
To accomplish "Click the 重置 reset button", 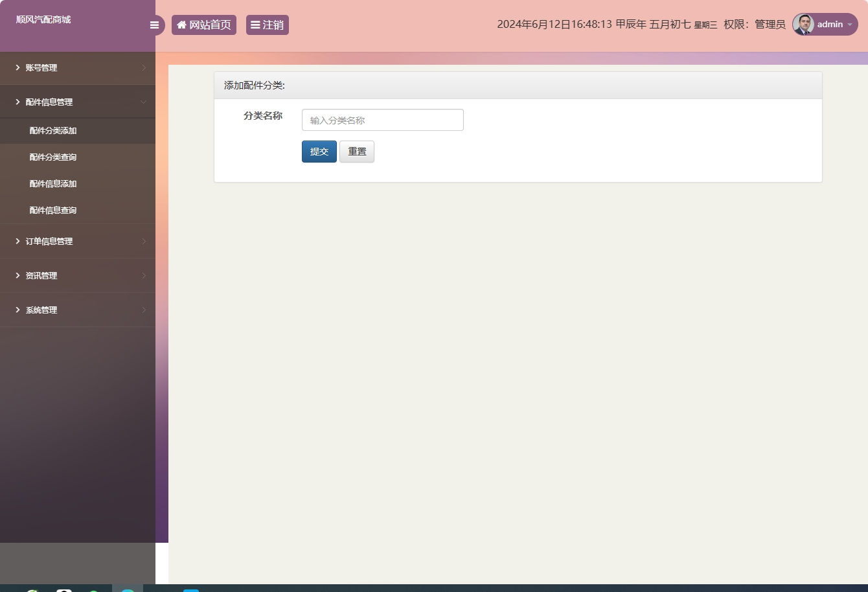I will [x=357, y=152].
